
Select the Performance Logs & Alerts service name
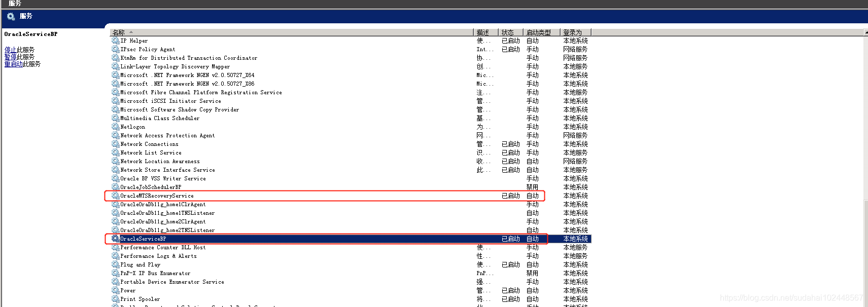(158, 256)
